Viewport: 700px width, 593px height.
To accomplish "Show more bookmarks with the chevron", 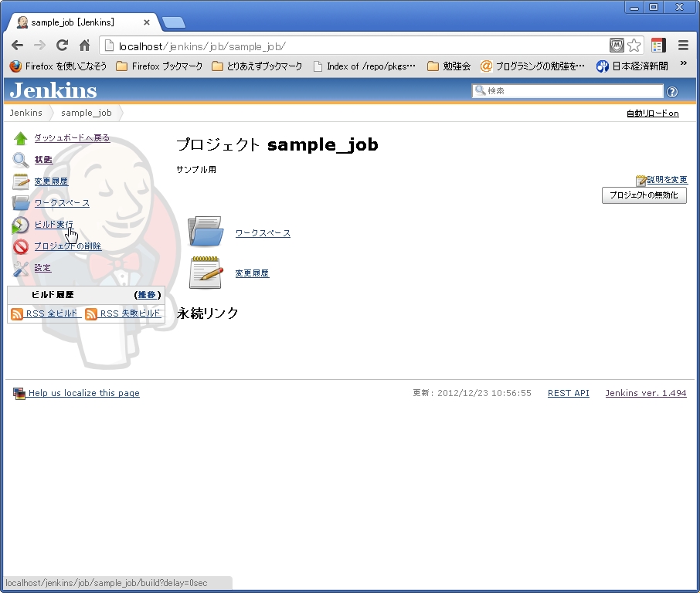I will pos(684,63).
